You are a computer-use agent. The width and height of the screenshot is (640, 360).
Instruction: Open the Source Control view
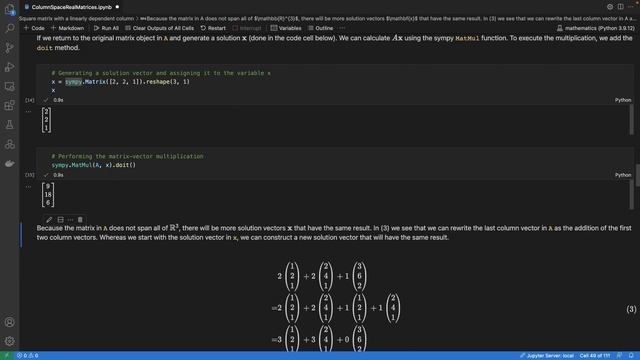pos(9,48)
